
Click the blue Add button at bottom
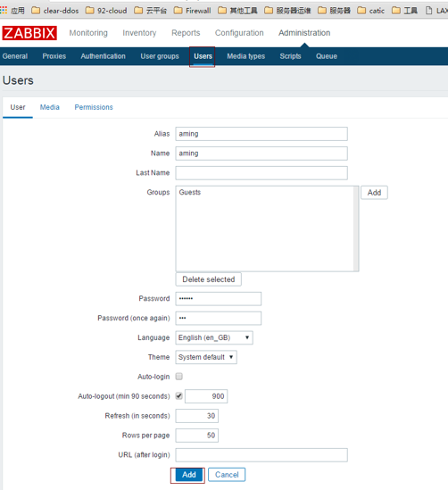(189, 475)
